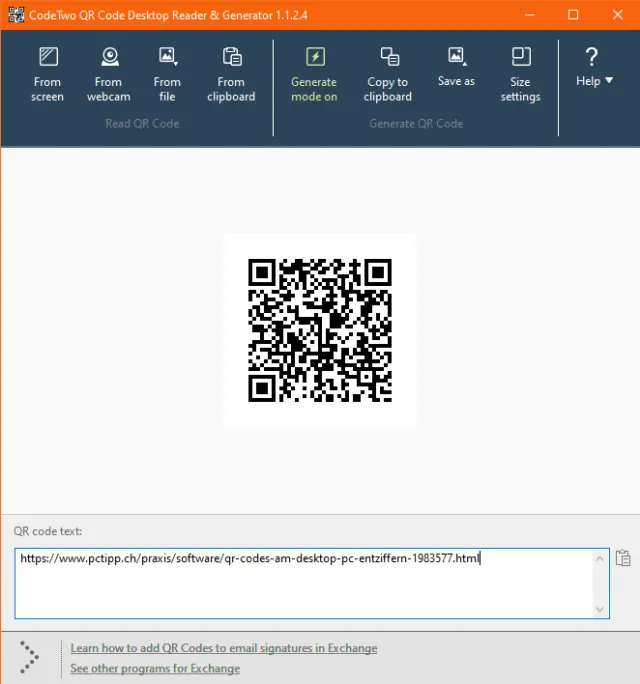This screenshot has width=640, height=684.
Task: Click scroll down arrow in text box
Action: pyautogui.click(x=600, y=609)
